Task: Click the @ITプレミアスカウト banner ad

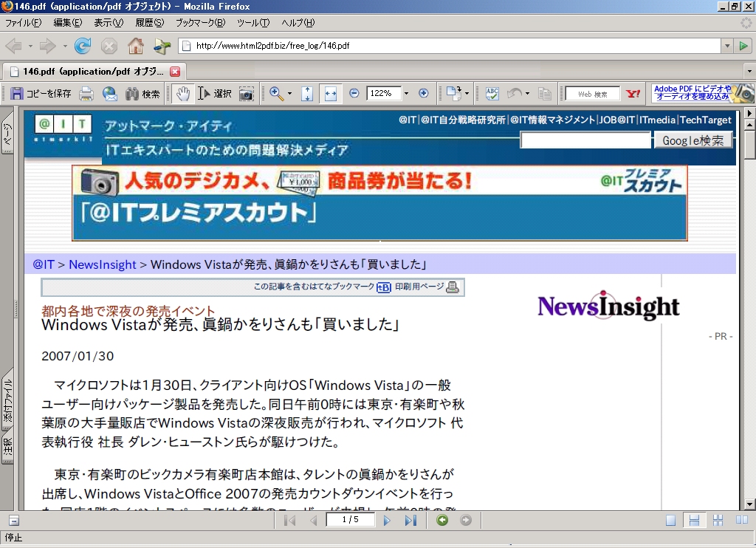Action: coord(379,203)
